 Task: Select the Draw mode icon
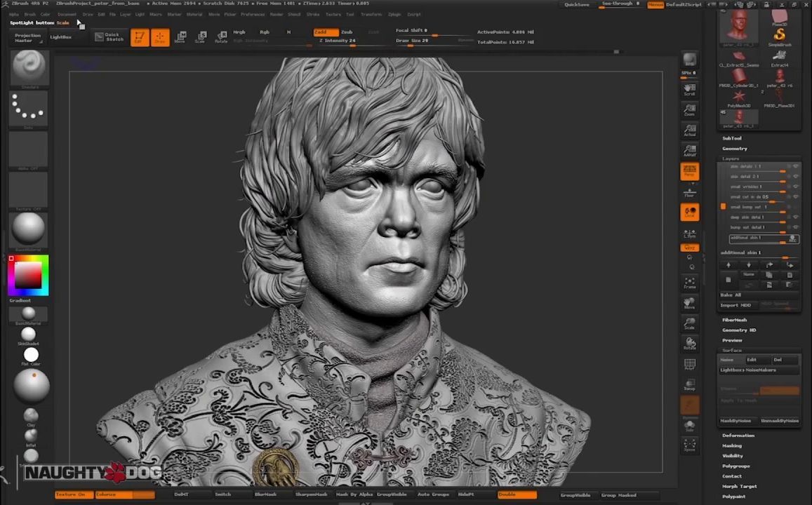(160, 37)
